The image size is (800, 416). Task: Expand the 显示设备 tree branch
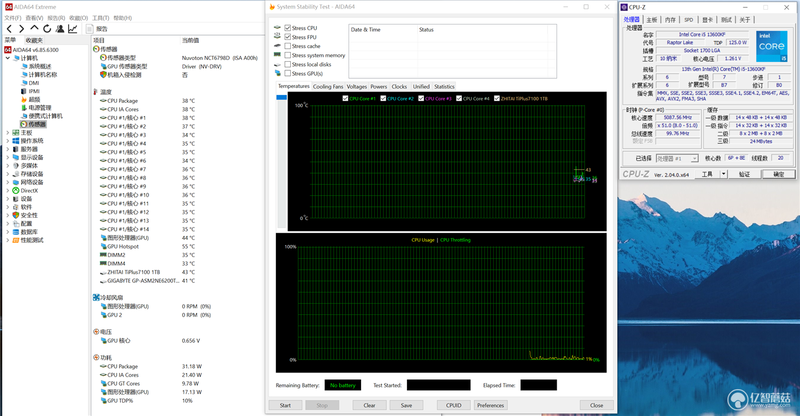click(8, 157)
